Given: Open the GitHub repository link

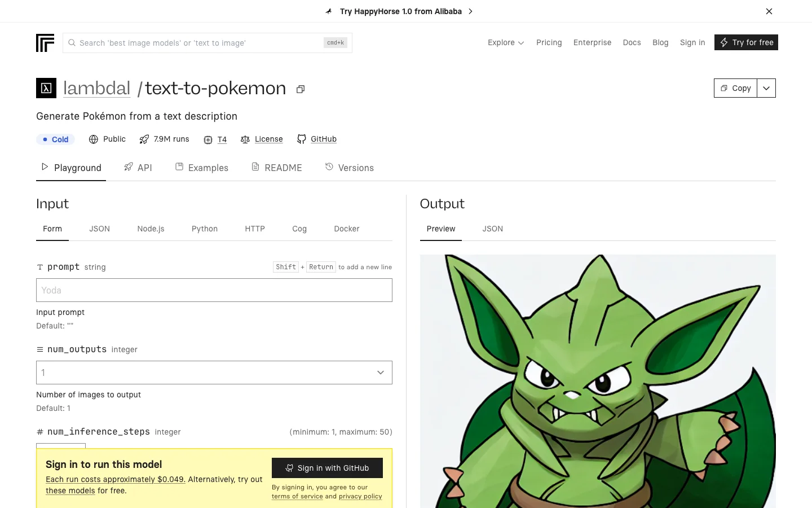Looking at the screenshot, I should point(324,139).
